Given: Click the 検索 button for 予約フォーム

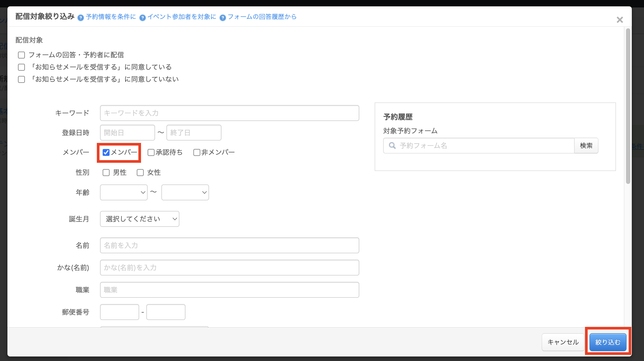Looking at the screenshot, I should [x=586, y=146].
